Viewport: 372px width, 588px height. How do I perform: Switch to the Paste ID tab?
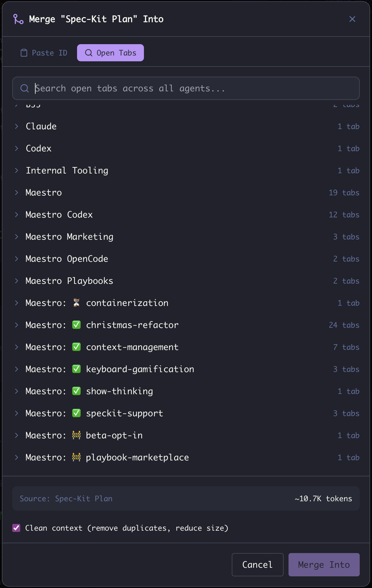point(43,52)
